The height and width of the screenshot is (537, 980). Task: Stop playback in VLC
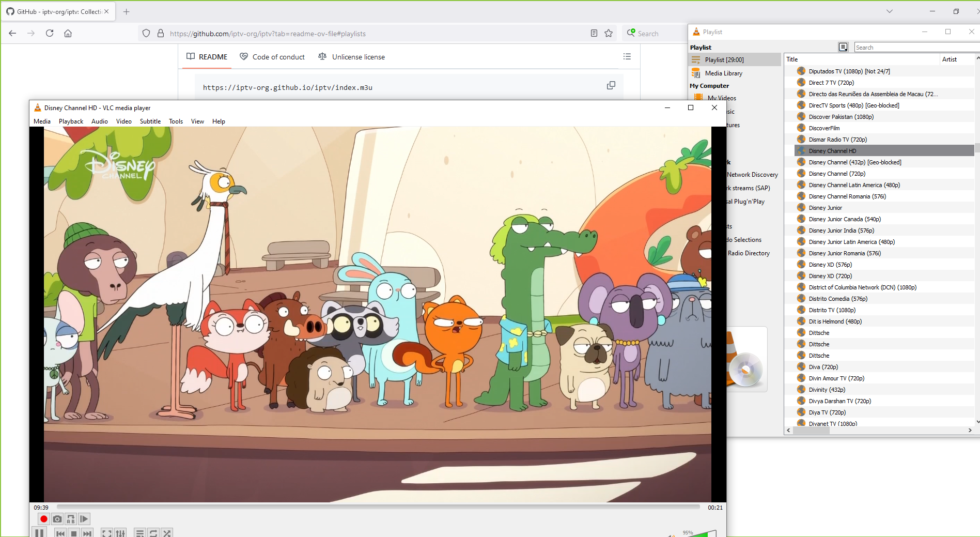pyautogui.click(x=74, y=533)
